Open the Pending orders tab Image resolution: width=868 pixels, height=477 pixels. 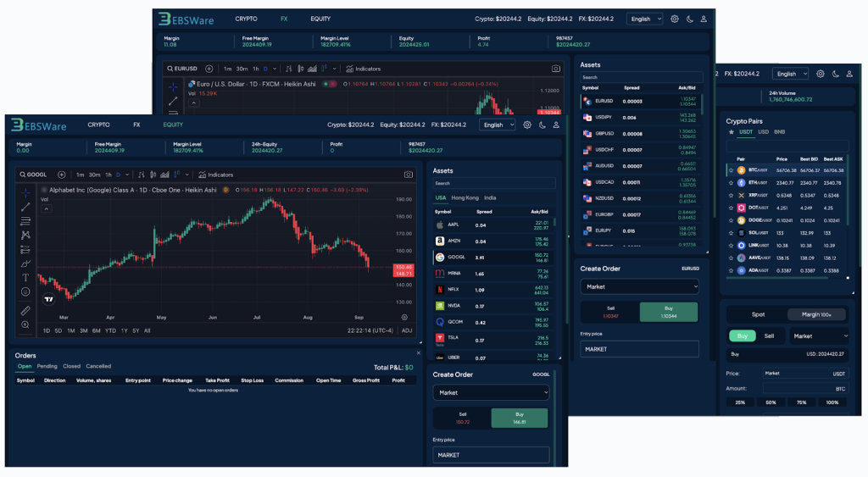coord(47,366)
